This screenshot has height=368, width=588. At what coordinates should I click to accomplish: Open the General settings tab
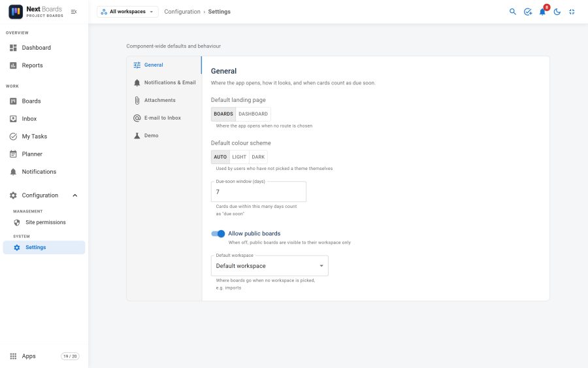coord(164,65)
